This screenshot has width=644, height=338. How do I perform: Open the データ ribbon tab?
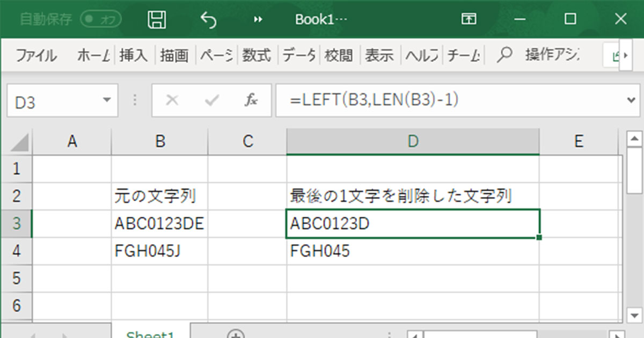(299, 55)
